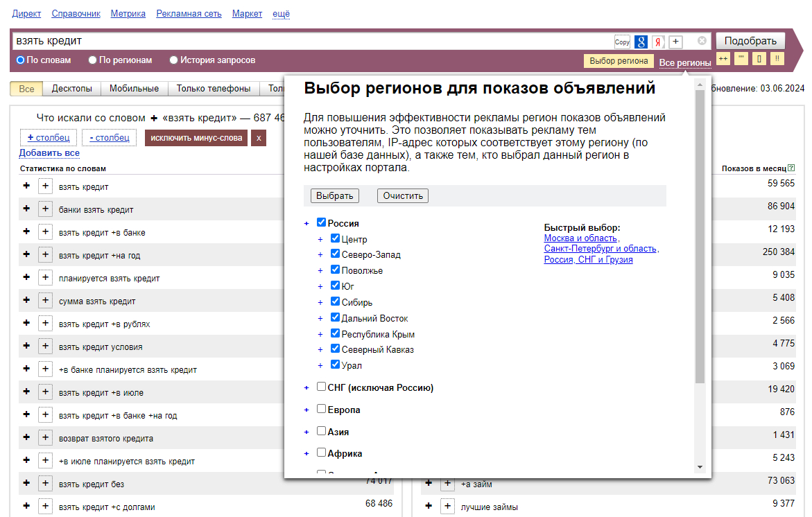Click the boxed plus beside '+а займ'

(x=447, y=483)
